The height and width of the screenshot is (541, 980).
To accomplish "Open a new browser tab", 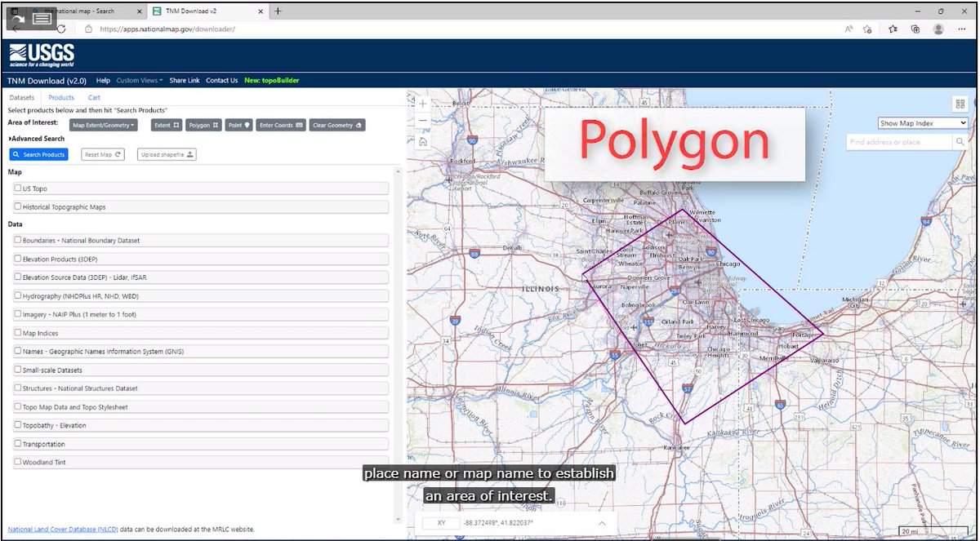I will tap(278, 11).
